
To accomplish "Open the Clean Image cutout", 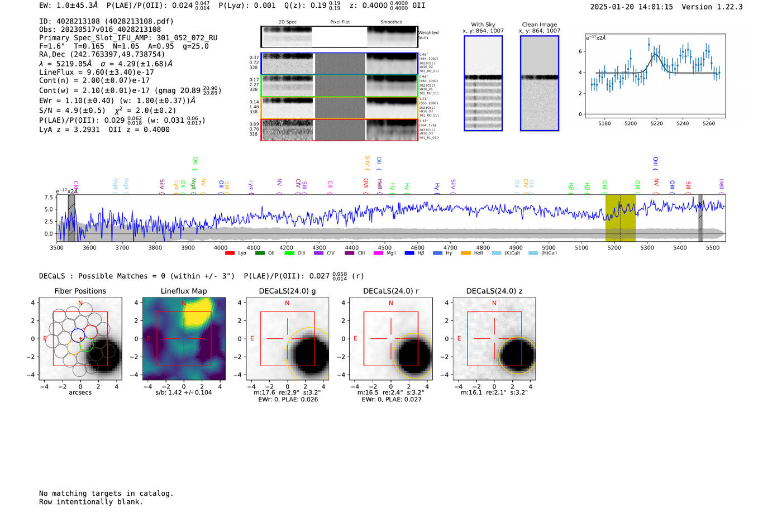I will click(540, 83).
